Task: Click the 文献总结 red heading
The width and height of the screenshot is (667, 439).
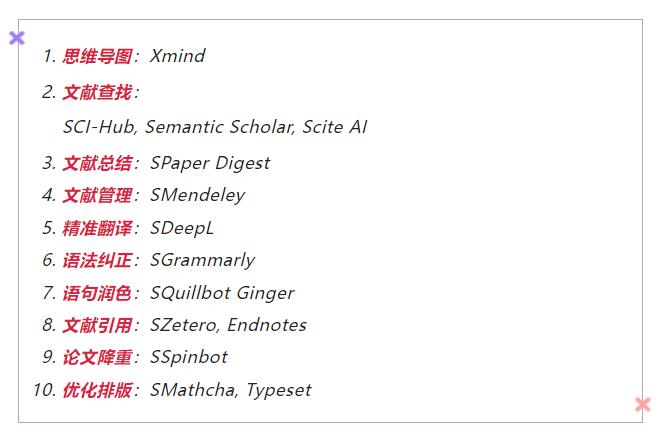Action: tap(98, 163)
